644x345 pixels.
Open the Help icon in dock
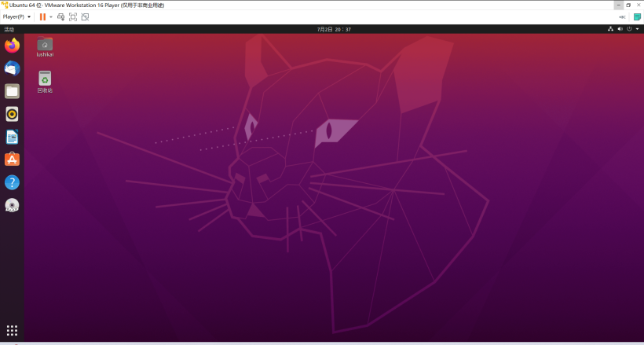12,182
